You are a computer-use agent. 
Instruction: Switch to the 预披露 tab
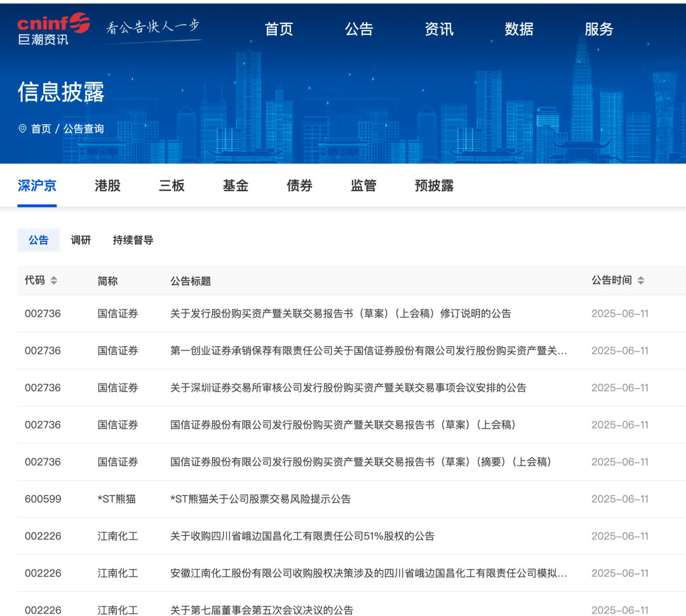tap(434, 185)
